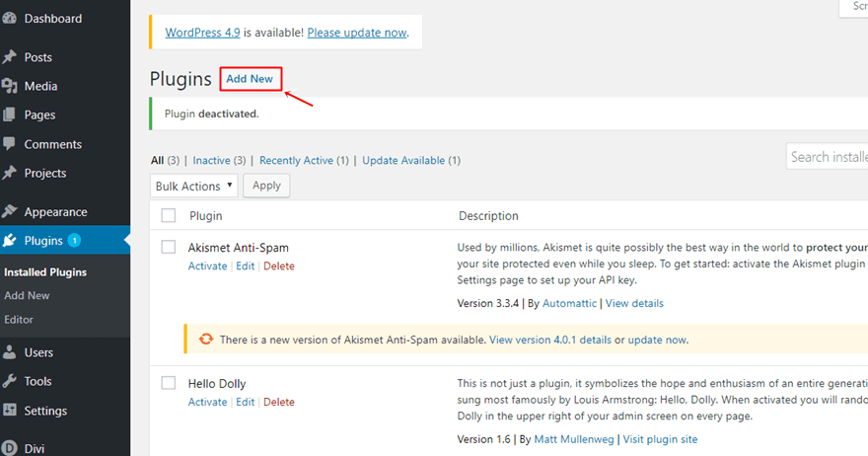Click the Tools wrench icon

(10, 381)
